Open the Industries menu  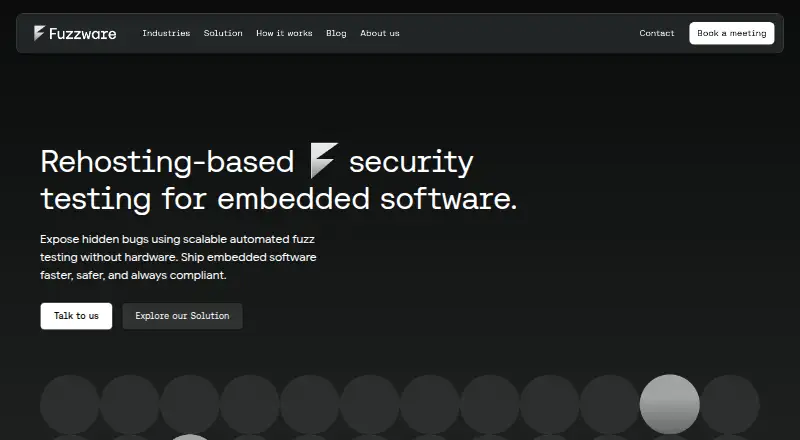(x=166, y=33)
